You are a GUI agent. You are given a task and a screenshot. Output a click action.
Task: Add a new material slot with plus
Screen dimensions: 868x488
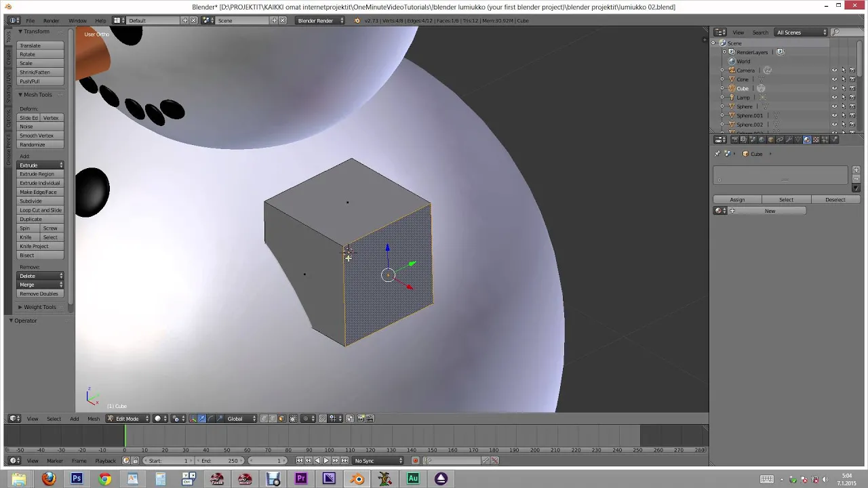coord(856,170)
